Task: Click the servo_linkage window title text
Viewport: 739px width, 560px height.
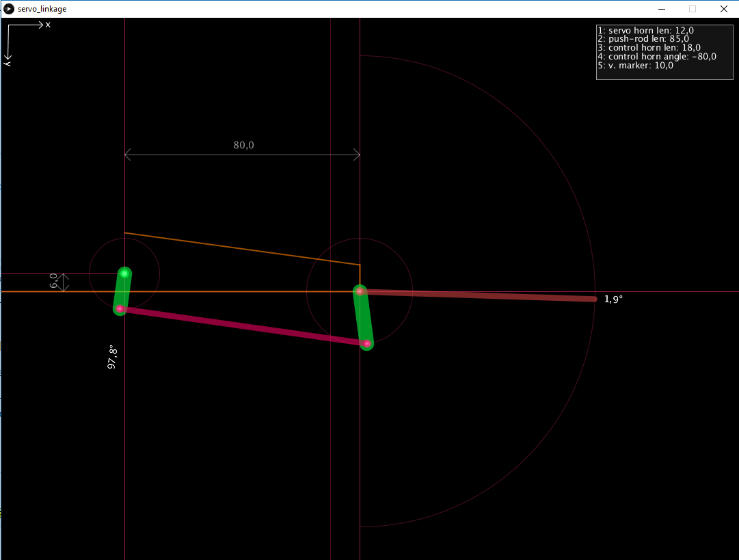Action: 42,9
